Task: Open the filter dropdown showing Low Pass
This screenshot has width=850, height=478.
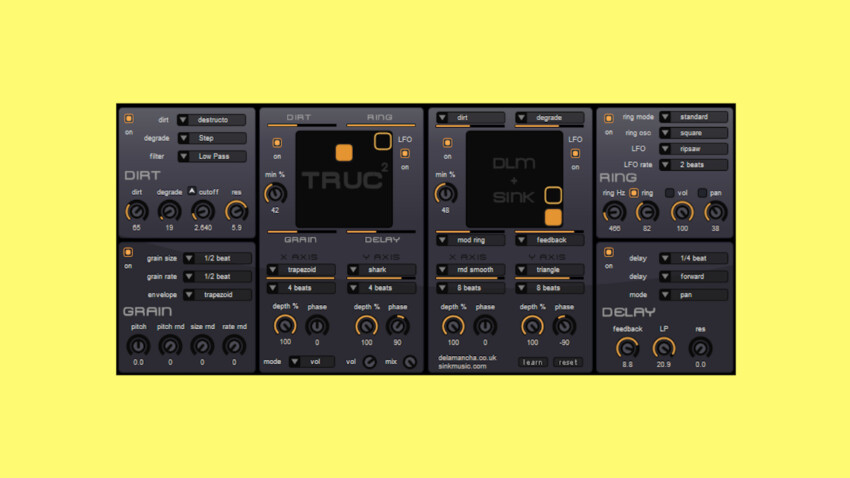Action: [x=211, y=156]
